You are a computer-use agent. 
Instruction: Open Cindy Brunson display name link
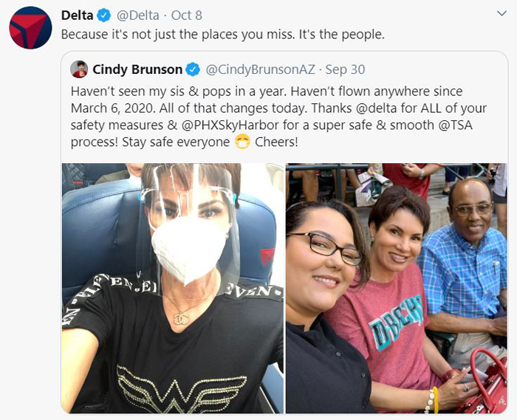[137, 69]
